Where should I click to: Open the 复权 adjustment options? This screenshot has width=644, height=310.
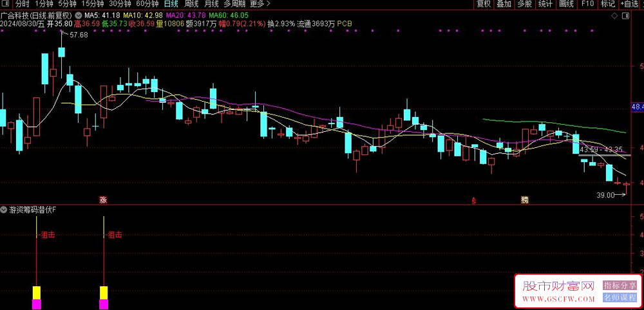click(484, 4)
